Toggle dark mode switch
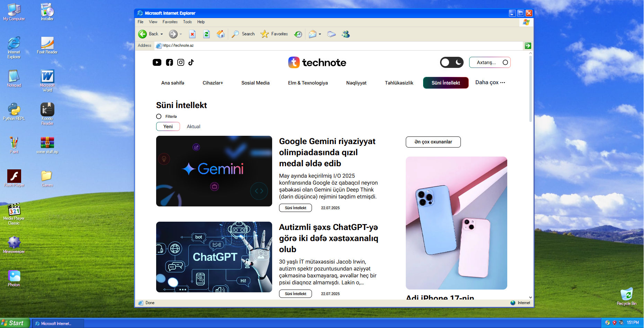This screenshot has height=328, width=644. click(x=452, y=62)
